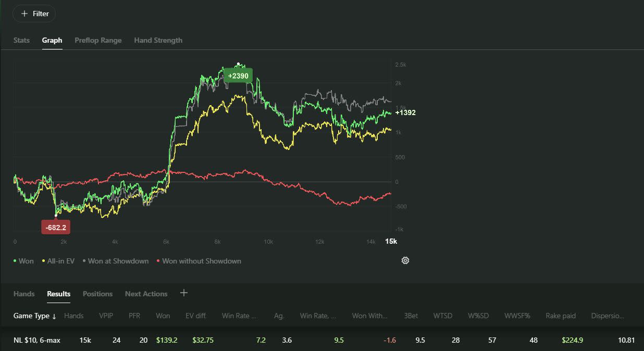
Task: Switch to the Stats tab
Action: 21,40
